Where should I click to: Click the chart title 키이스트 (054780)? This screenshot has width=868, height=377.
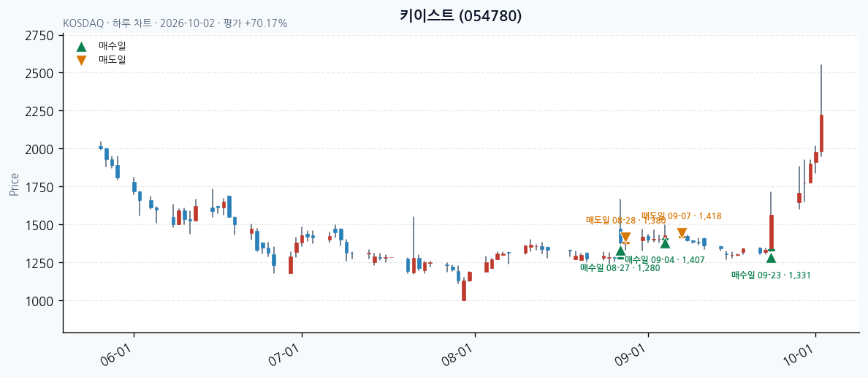click(x=460, y=16)
